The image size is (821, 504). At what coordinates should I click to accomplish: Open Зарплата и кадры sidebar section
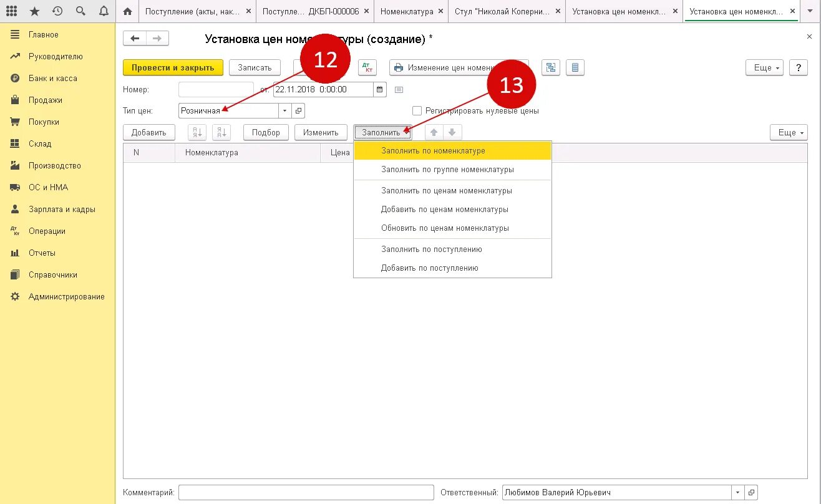coord(57,209)
